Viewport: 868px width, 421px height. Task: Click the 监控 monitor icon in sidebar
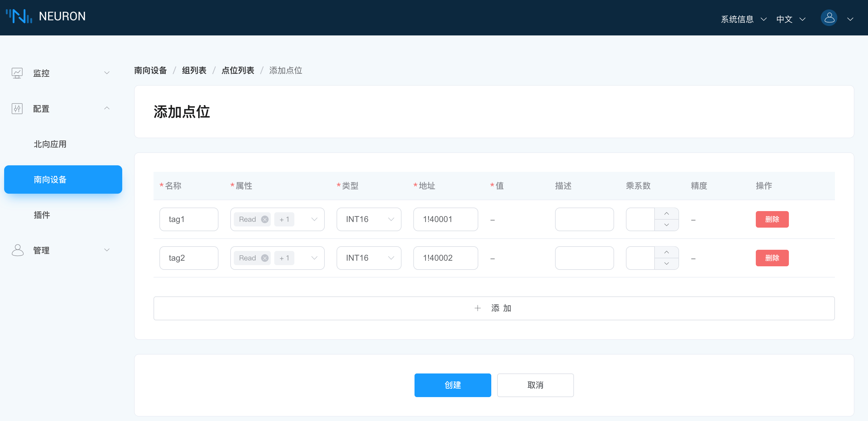click(17, 73)
